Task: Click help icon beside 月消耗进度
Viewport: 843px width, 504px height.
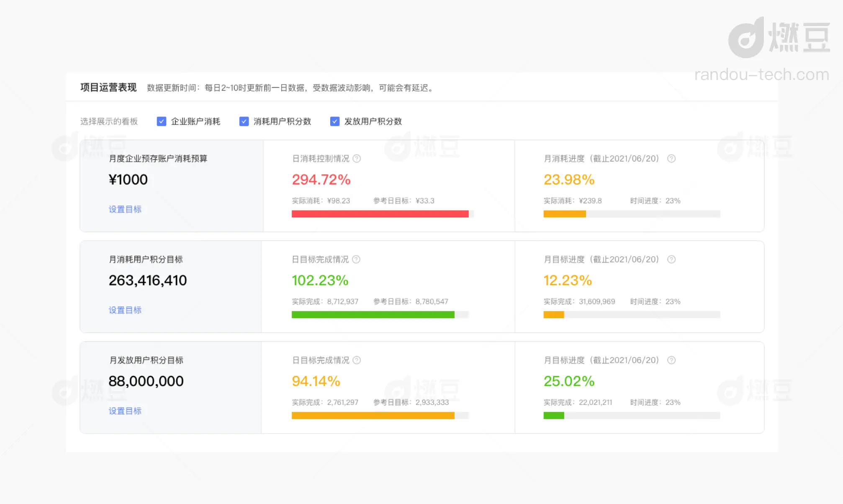Action: 671,159
